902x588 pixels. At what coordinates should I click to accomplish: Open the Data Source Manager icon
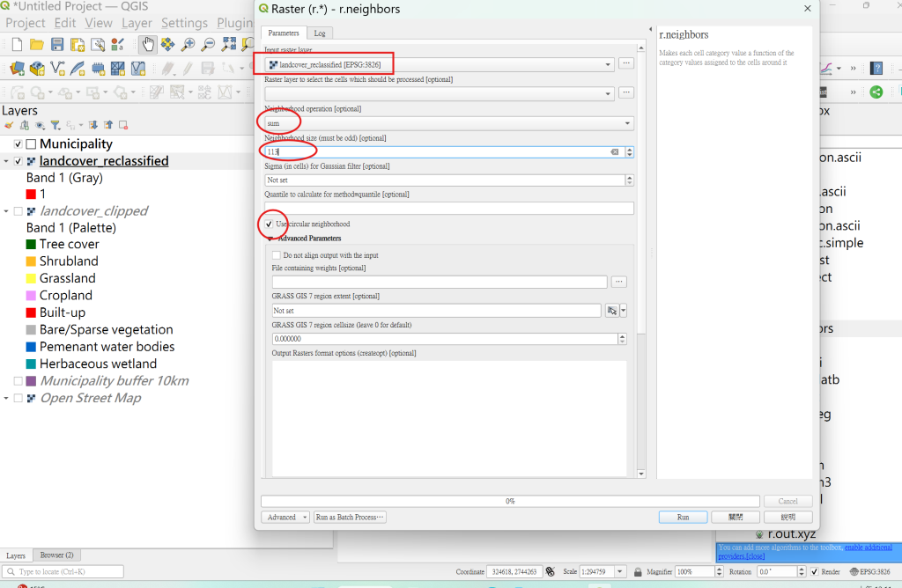point(18,69)
